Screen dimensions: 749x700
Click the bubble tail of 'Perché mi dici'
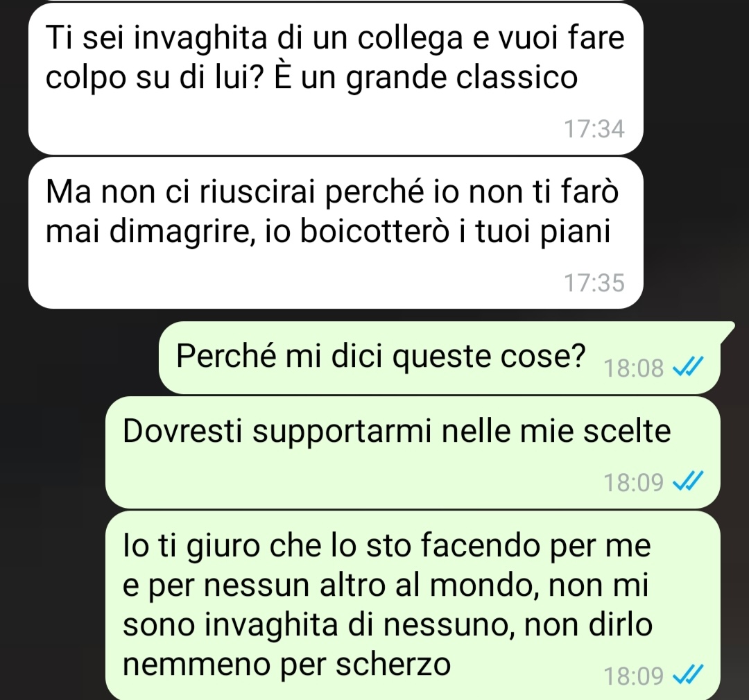coord(727,331)
